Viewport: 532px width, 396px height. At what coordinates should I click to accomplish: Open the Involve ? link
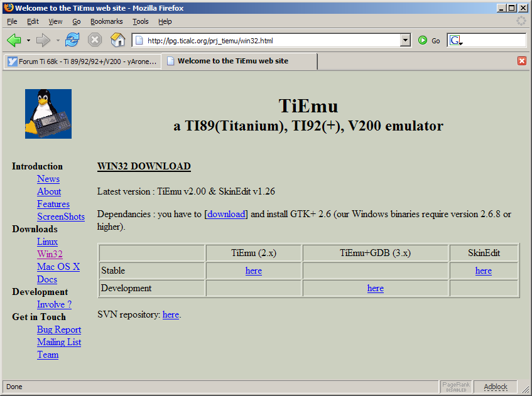point(54,304)
